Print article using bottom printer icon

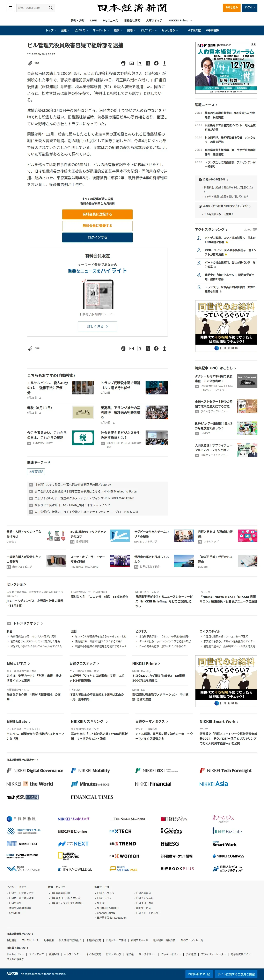pos(123,348)
